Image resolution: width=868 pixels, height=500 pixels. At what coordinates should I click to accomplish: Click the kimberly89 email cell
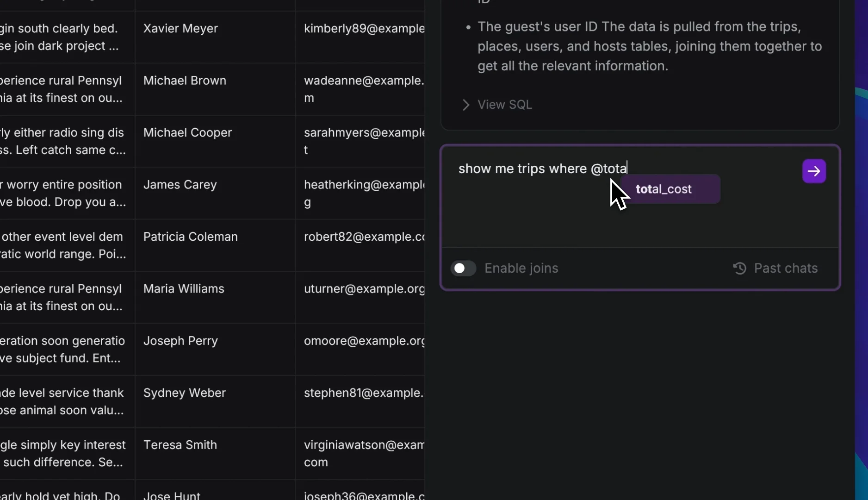[364, 29]
